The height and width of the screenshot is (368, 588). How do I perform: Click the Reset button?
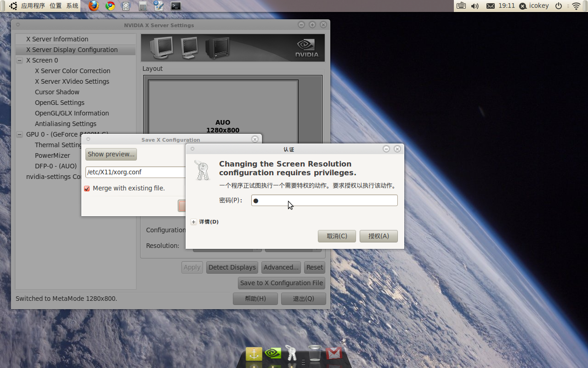315,267
